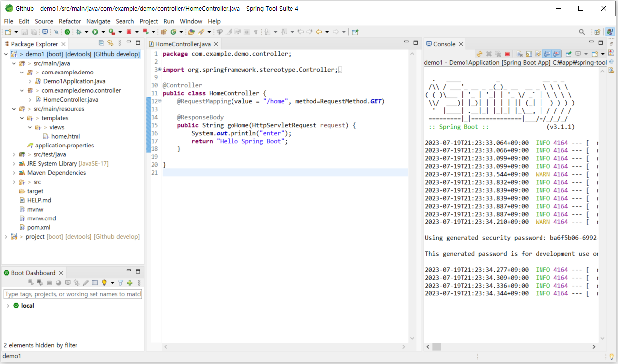Screen dimensions: 618x364
Task: Close the HomeController.java editor tab
Action: point(216,44)
